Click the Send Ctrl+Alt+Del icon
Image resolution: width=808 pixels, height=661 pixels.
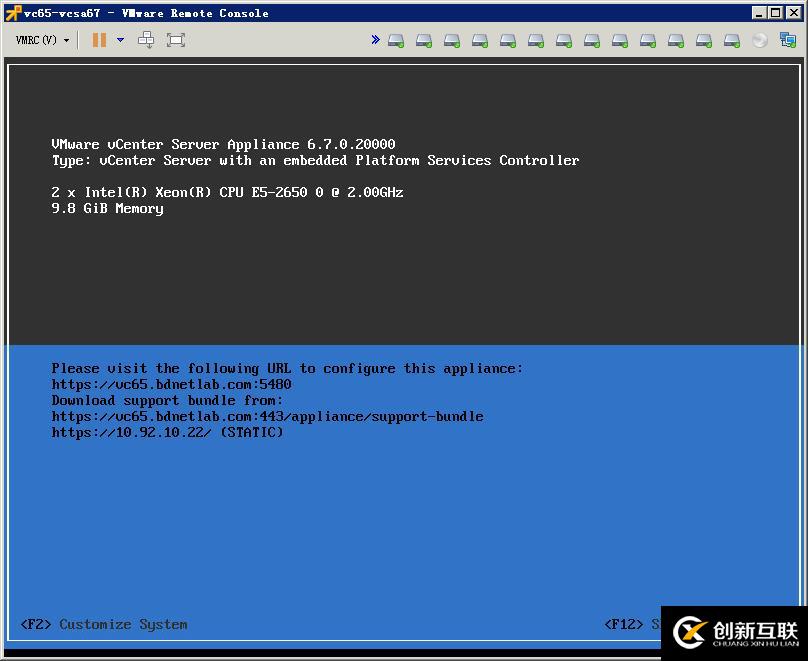click(146, 40)
